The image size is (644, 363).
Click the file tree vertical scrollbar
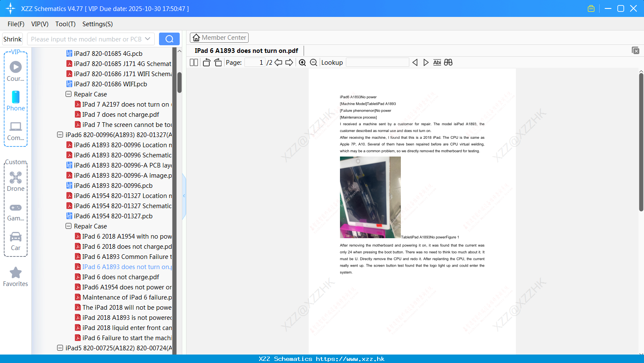(x=179, y=82)
